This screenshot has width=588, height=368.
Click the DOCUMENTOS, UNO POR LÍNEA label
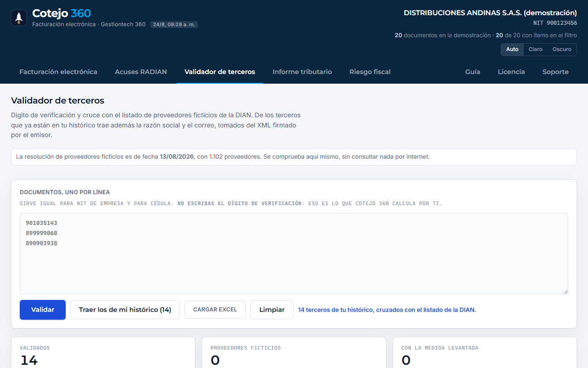pos(65,192)
